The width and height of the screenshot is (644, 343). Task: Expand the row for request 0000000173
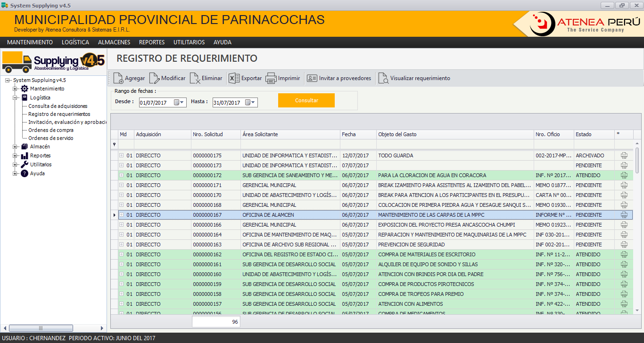(x=121, y=165)
